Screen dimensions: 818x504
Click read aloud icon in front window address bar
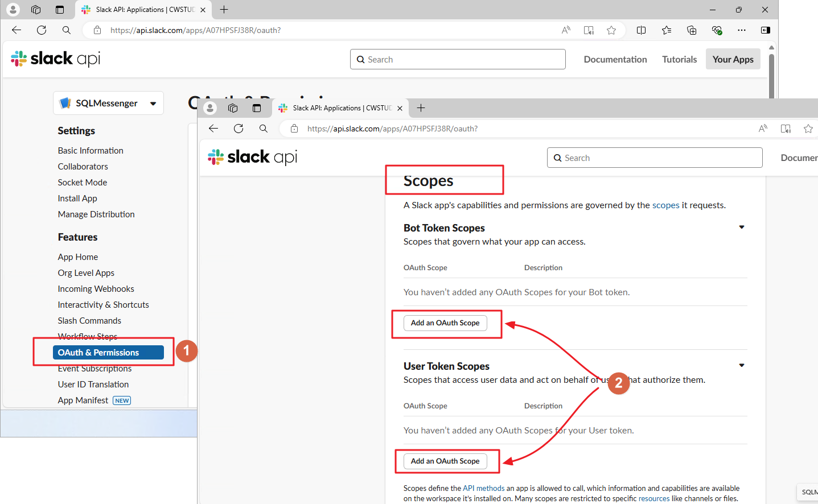click(x=763, y=129)
